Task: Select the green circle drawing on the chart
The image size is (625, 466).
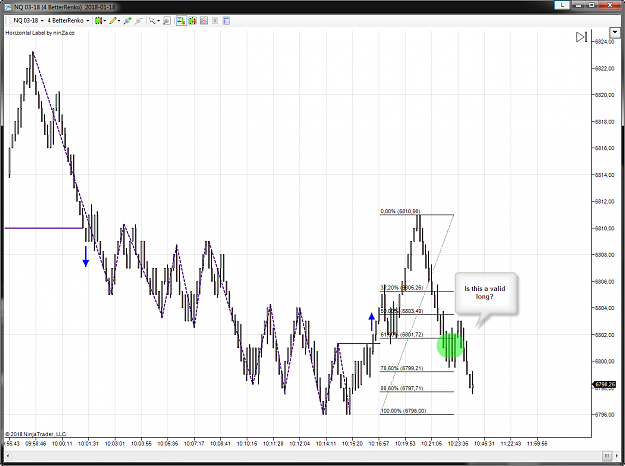Action: (450, 345)
